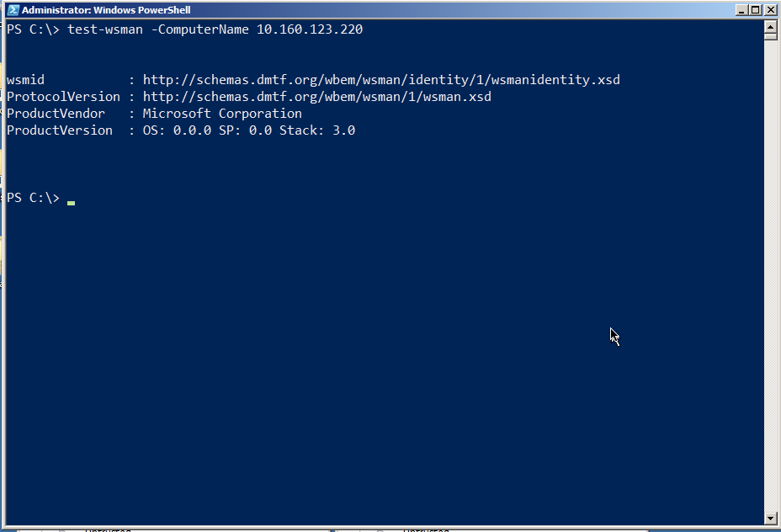Image resolution: width=781 pixels, height=532 pixels.
Task: Click the blinking cursor at the prompt
Action: (72, 202)
